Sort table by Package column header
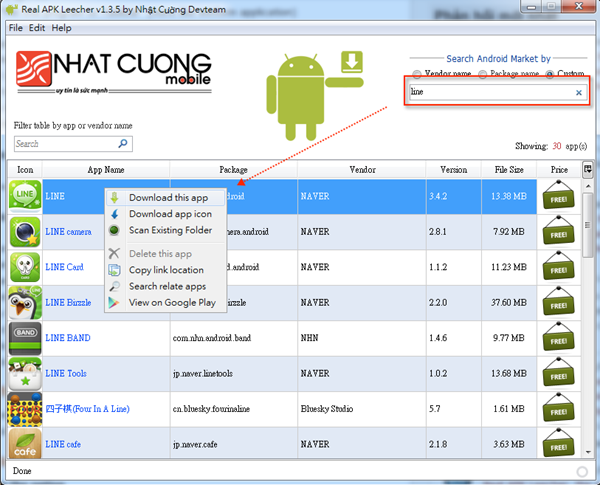The height and width of the screenshot is (485, 600). click(x=233, y=170)
